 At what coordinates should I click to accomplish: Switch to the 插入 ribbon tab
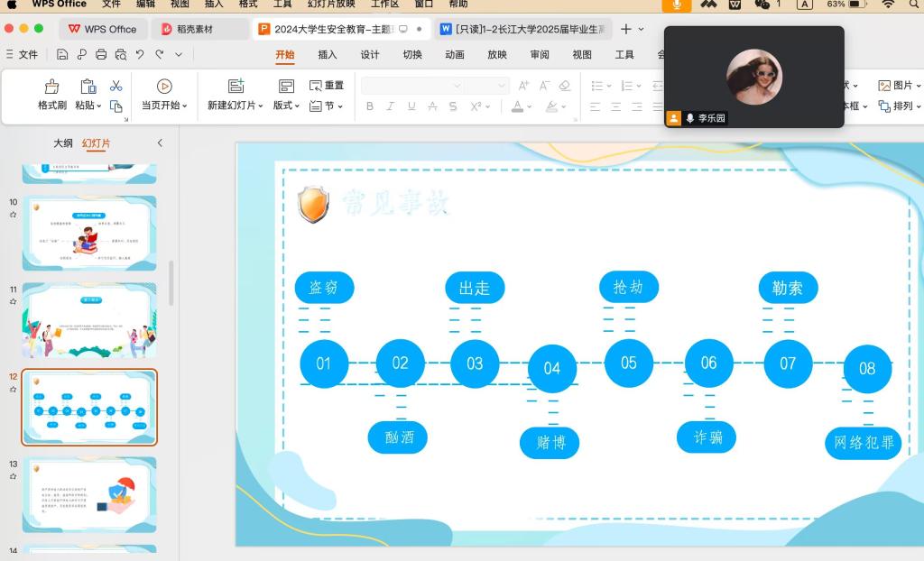(x=328, y=54)
